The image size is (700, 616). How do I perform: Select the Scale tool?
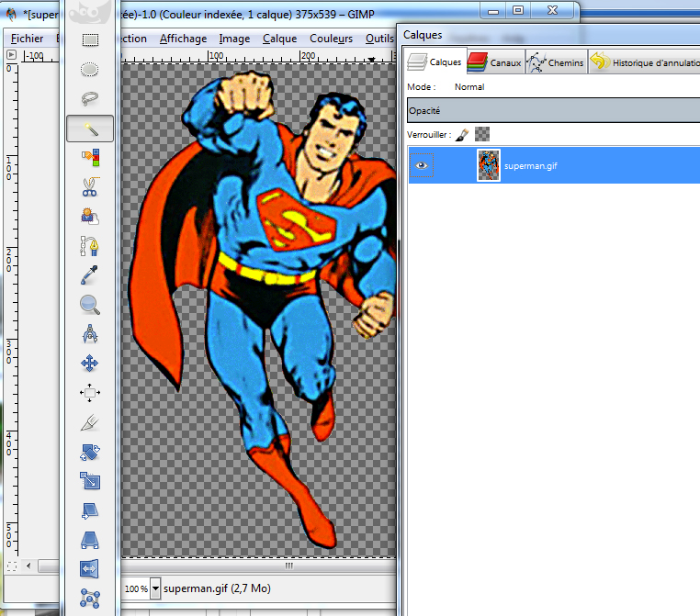[x=90, y=481]
